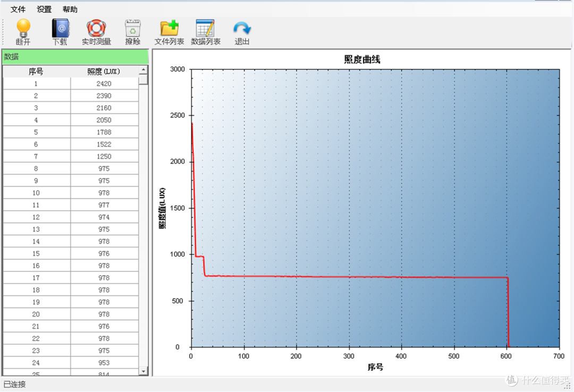Start 实时测量 real-time measurement

tap(96, 32)
